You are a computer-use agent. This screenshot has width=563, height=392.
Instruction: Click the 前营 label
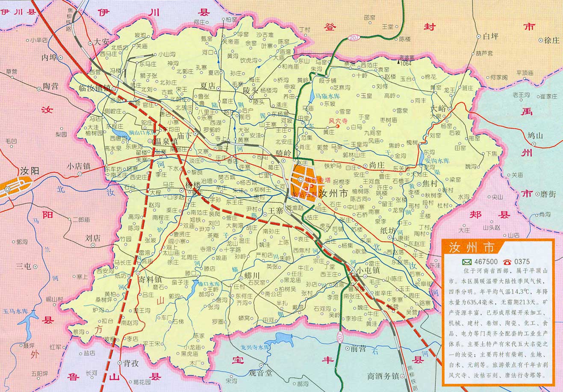(x=358, y=348)
